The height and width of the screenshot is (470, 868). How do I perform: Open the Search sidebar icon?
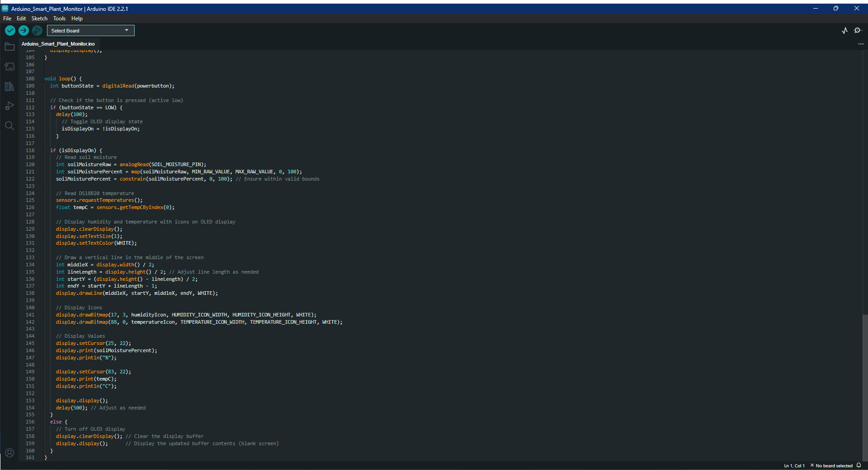tap(9, 126)
